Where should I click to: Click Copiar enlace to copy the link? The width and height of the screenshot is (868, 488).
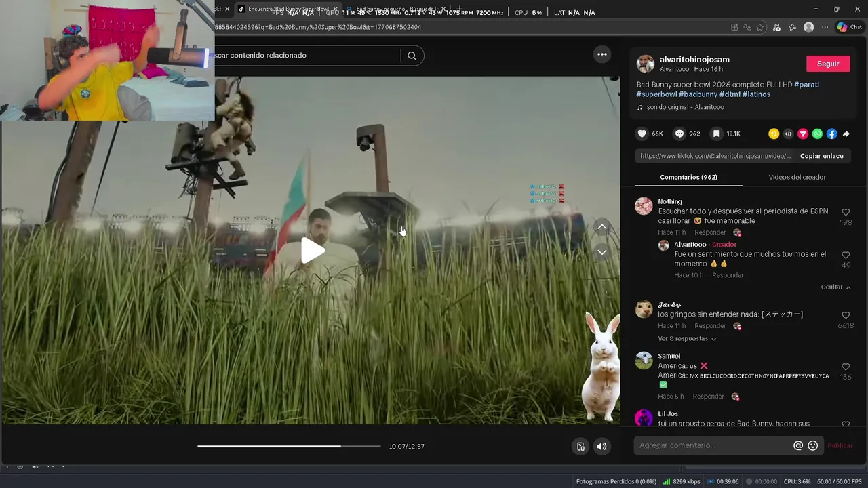pyautogui.click(x=821, y=156)
